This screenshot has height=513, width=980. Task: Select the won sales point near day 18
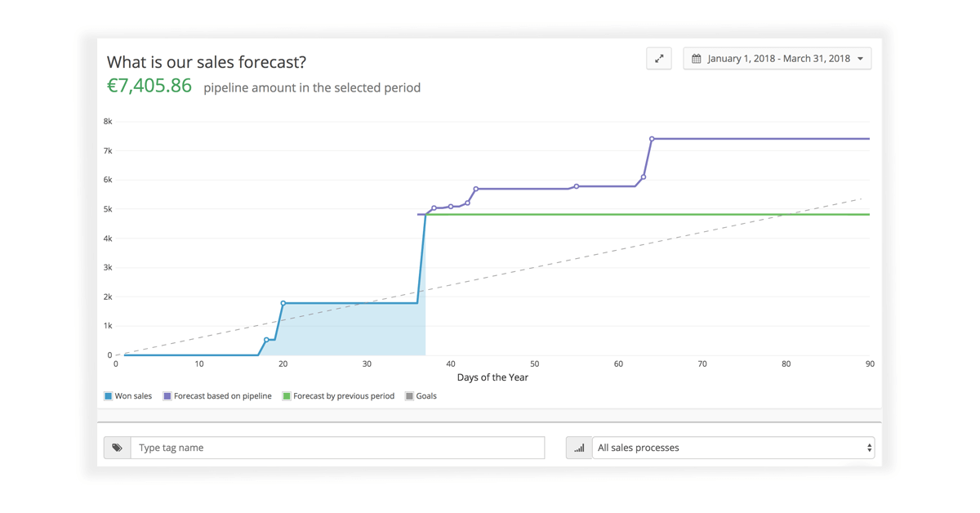[266, 340]
